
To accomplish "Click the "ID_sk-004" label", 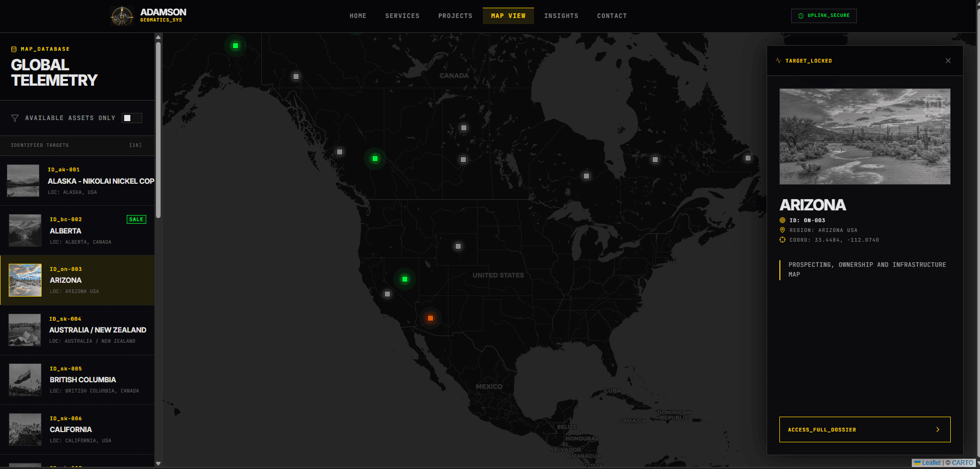I will coord(65,319).
